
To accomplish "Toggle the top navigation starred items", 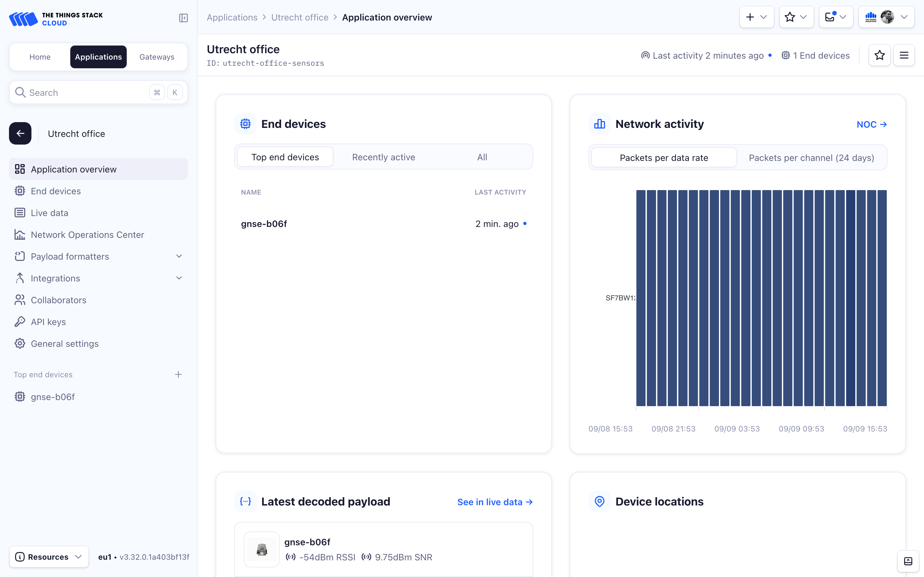I will coord(796,17).
